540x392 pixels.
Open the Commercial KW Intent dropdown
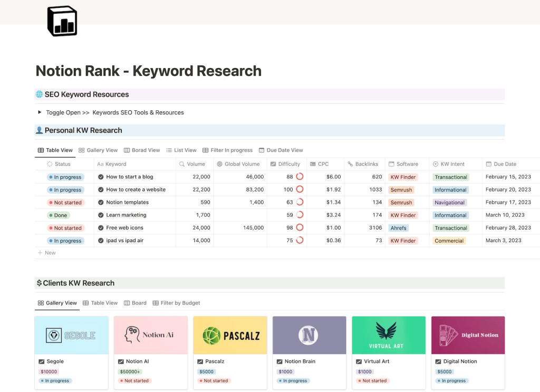tap(449, 241)
